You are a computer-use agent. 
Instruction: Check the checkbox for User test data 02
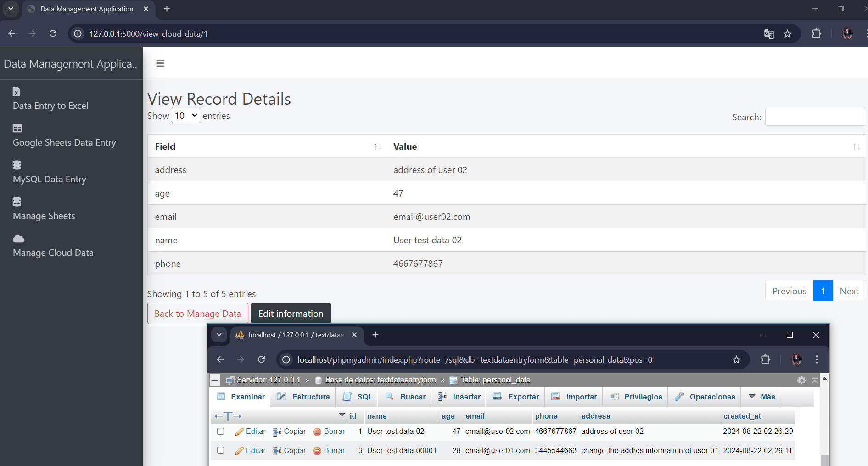(x=221, y=432)
